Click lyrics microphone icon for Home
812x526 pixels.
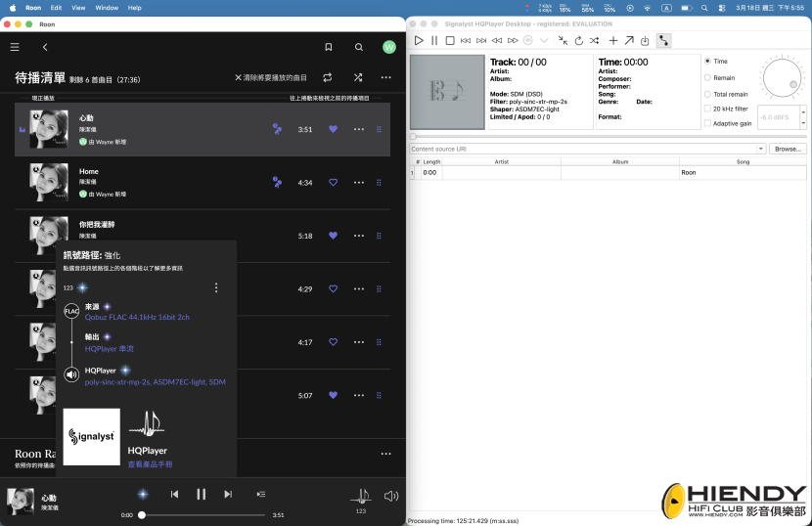(277, 182)
